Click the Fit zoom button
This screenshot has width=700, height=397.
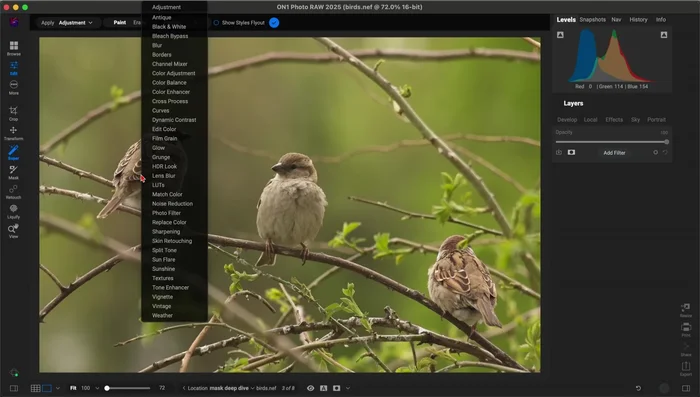tap(73, 388)
